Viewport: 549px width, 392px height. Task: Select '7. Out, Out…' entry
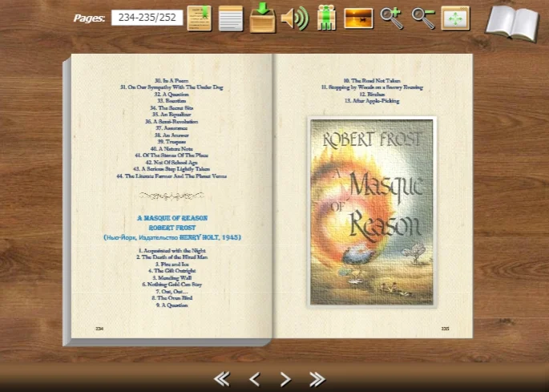coord(172,292)
